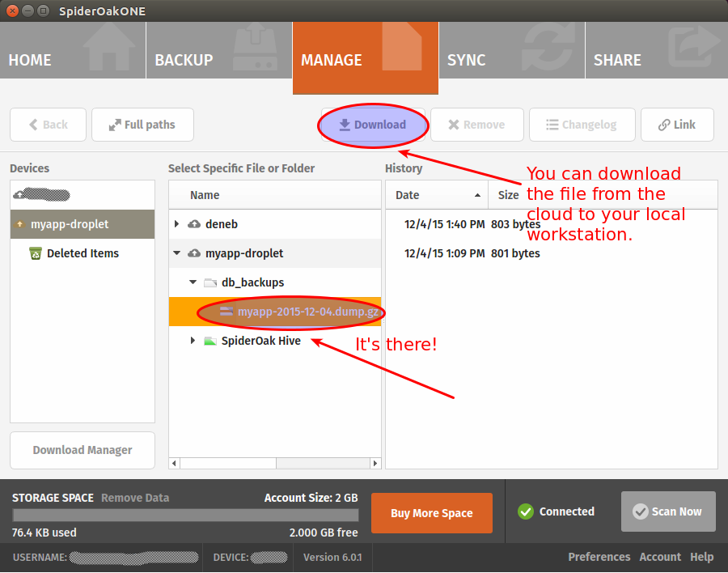Click the home icon on HOME tab
The height and width of the screenshot is (573, 728).
(109, 48)
